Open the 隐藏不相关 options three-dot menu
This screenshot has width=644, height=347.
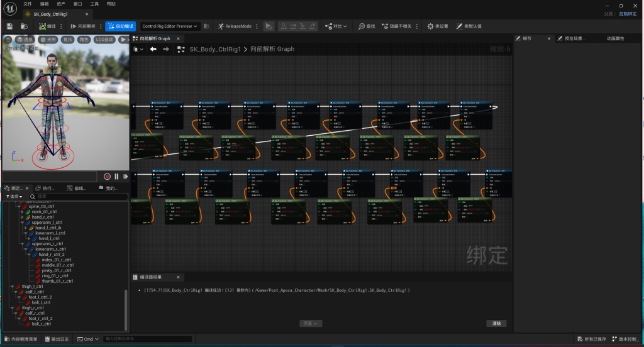pos(417,26)
